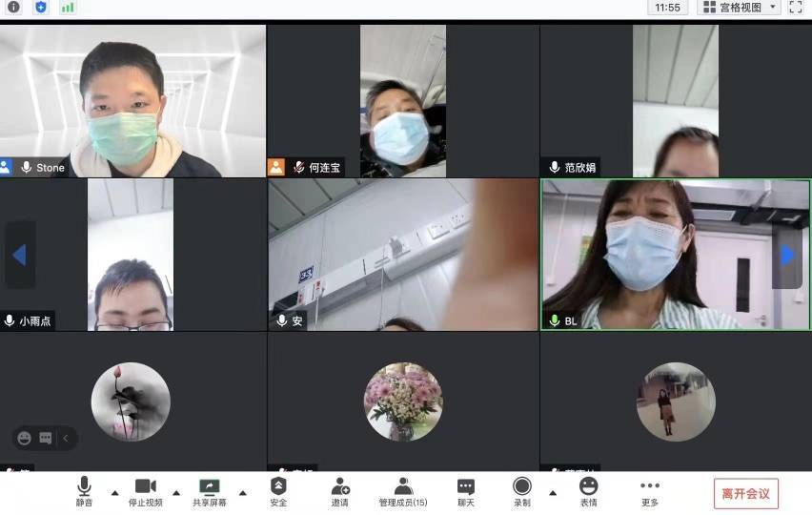This screenshot has width=812, height=515.
Task: Go to previous page of video tiles
Action: click(x=20, y=255)
